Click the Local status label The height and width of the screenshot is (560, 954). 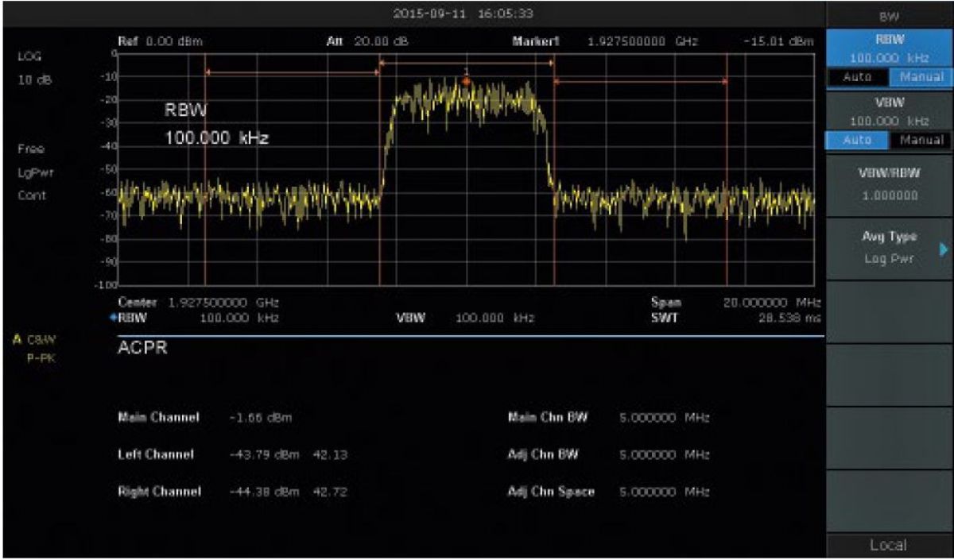click(x=889, y=546)
